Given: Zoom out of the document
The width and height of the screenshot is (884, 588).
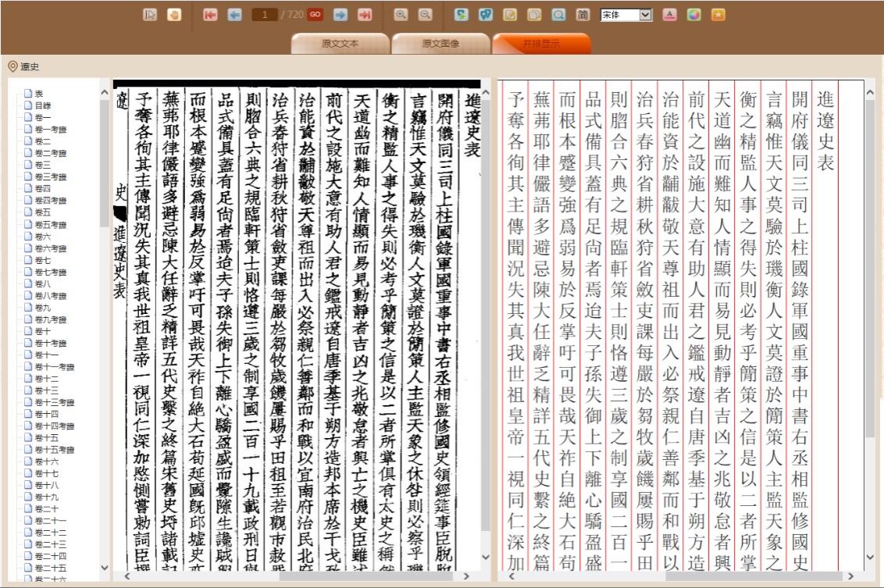Looking at the screenshot, I should (425, 15).
